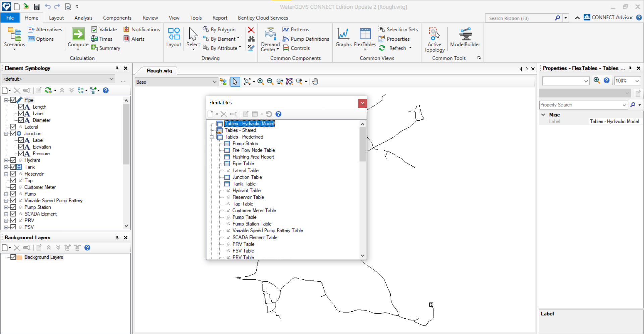Switch to the Analysis ribbon tab
644x334 pixels.
[83, 18]
